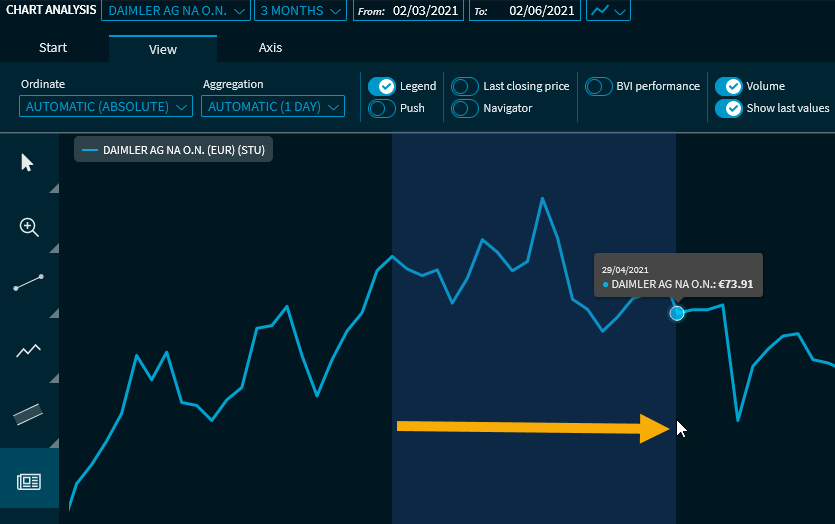This screenshot has height=524, width=835.
Task: Enable BVI performance toggle
Action: (599, 86)
